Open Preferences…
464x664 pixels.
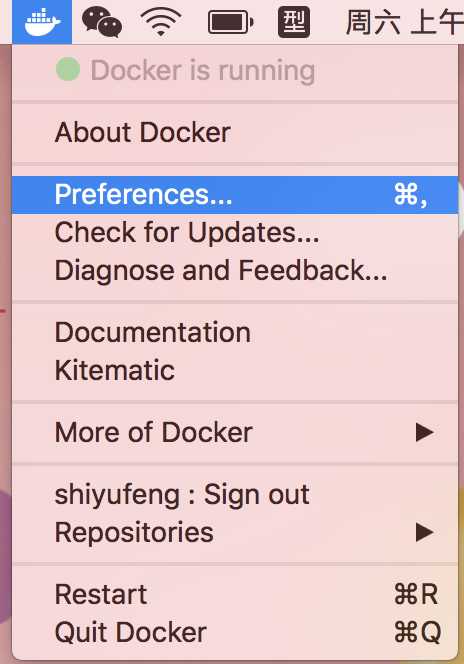235,195
